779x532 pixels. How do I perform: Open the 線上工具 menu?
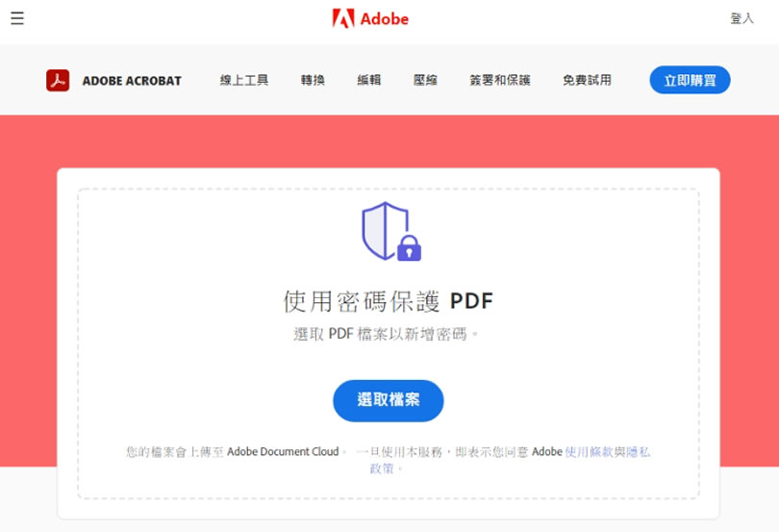(x=243, y=81)
